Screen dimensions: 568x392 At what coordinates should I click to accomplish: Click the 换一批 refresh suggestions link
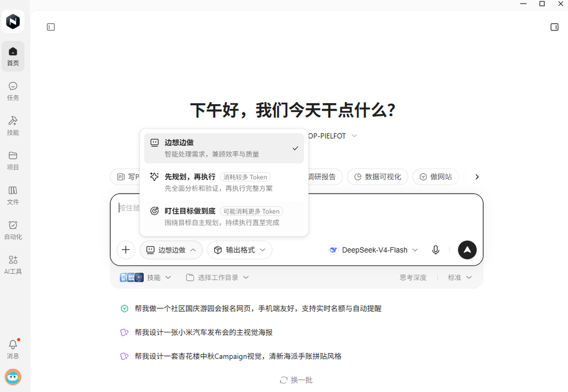(296, 380)
